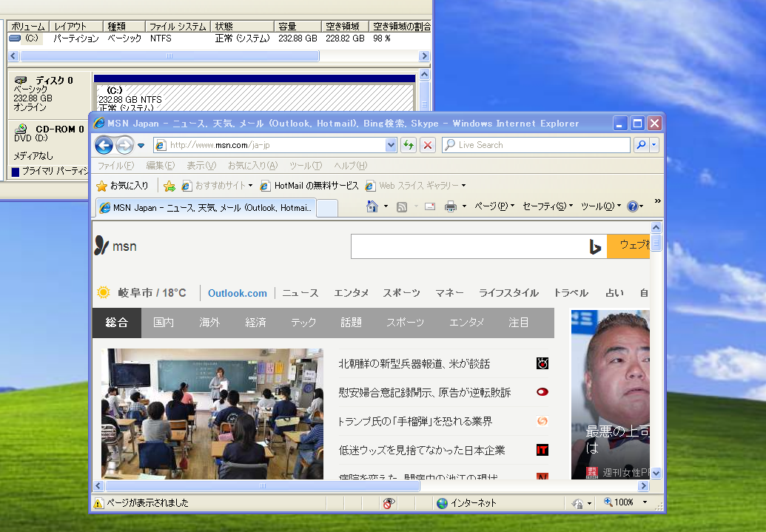The width and height of the screenshot is (766, 532).
Task: Open the ファイル(F) menu
Action: pyautogui.click(x=115, y=166)
